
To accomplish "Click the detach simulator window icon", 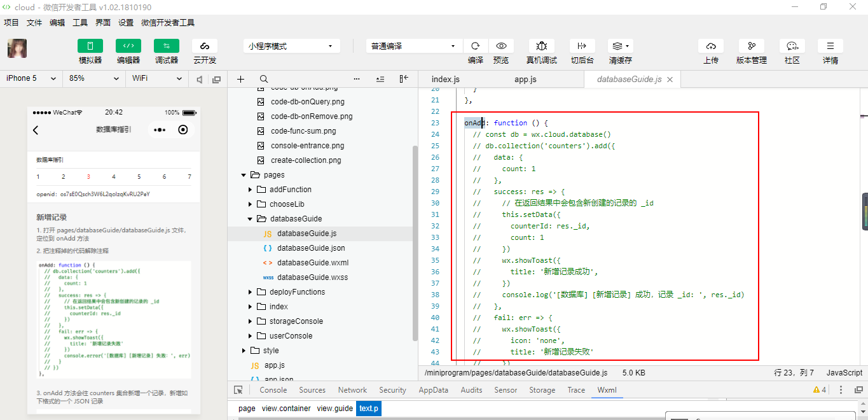I will click(216, 79).
